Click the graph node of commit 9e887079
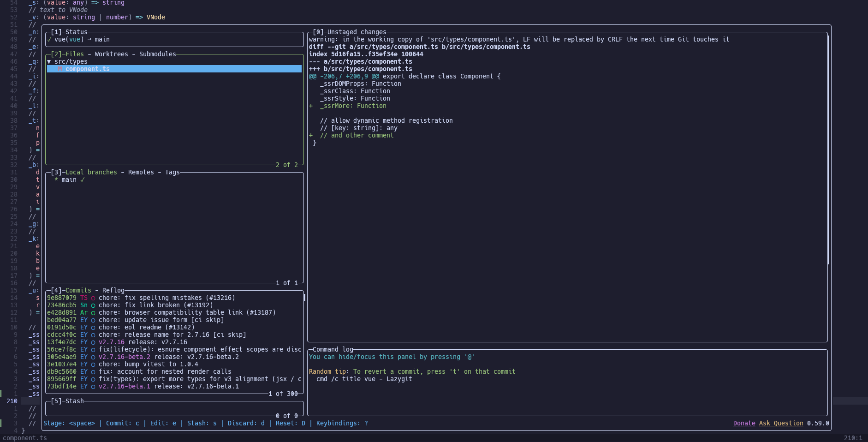 pyautogui.click(x=93, y=298)
